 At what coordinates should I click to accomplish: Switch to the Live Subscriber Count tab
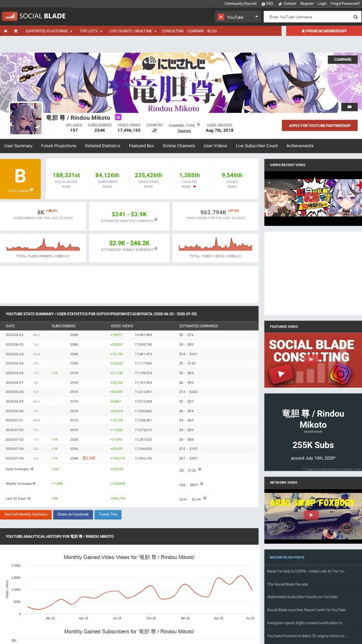coord(257,146)
